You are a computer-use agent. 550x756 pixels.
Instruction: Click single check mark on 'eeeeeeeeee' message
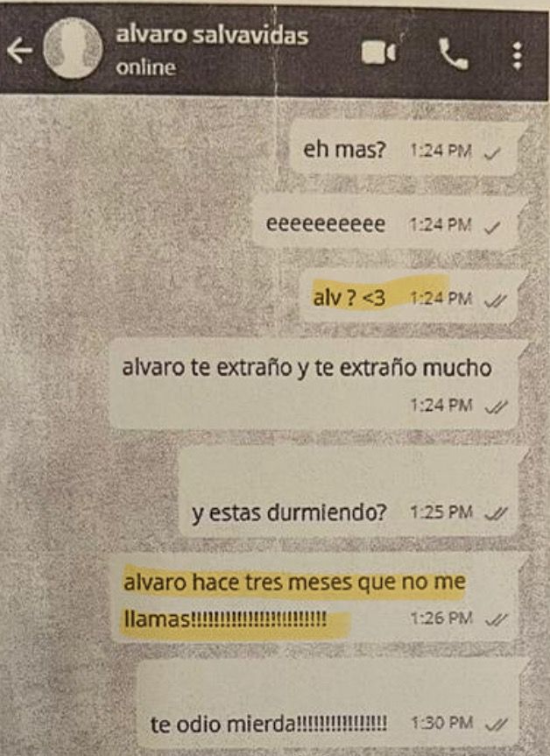point(492,227)
